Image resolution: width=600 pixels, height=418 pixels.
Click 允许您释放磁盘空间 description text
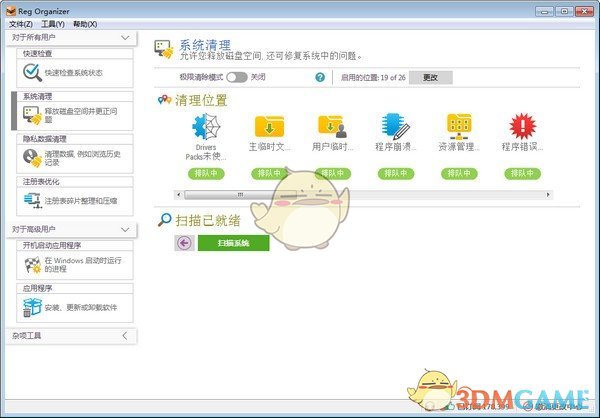click(x=271, y=56)
